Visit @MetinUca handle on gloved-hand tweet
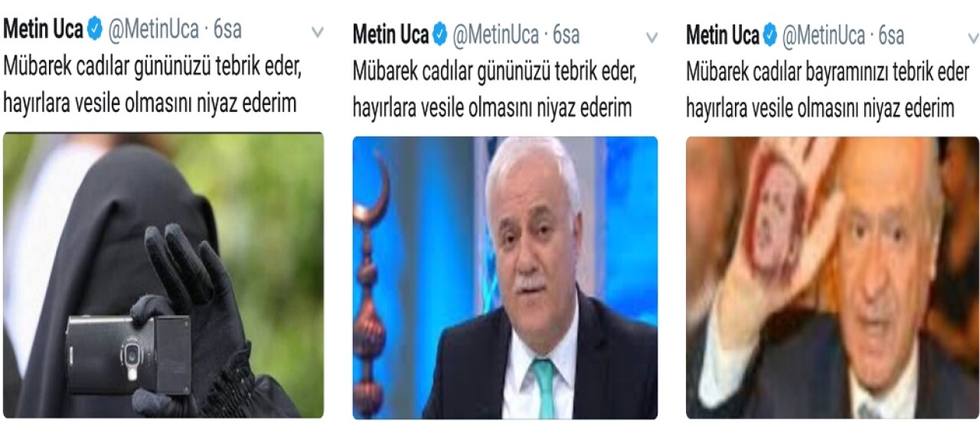Viewport: 980px width, 423px height. [x=153, y=31]
